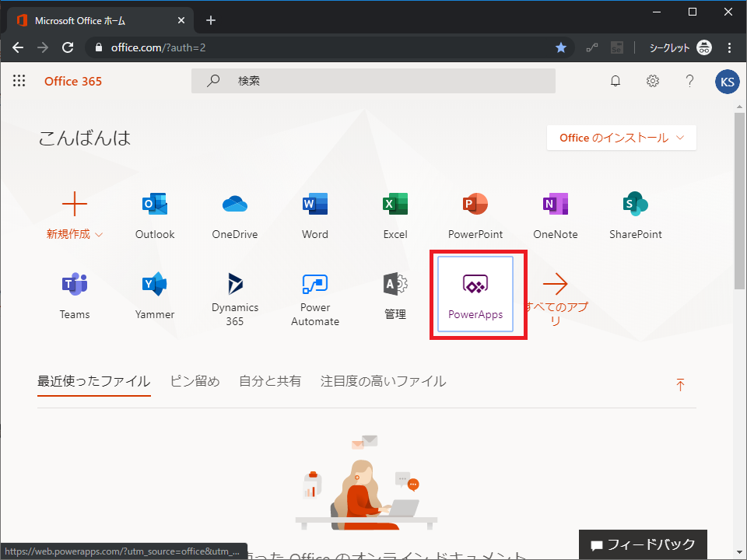This screenshot has height=560, width=747.
Task: Select the Microsoft Office ホーム browser tab
Action: [100, 20]
